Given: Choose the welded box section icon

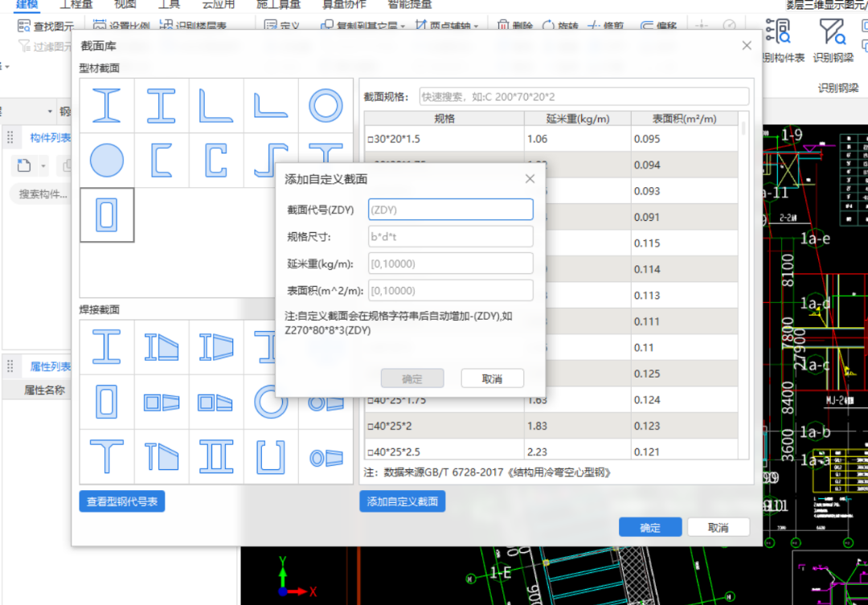Looking at the screenshot, I should pyautogui.click(x=106, y=402).
